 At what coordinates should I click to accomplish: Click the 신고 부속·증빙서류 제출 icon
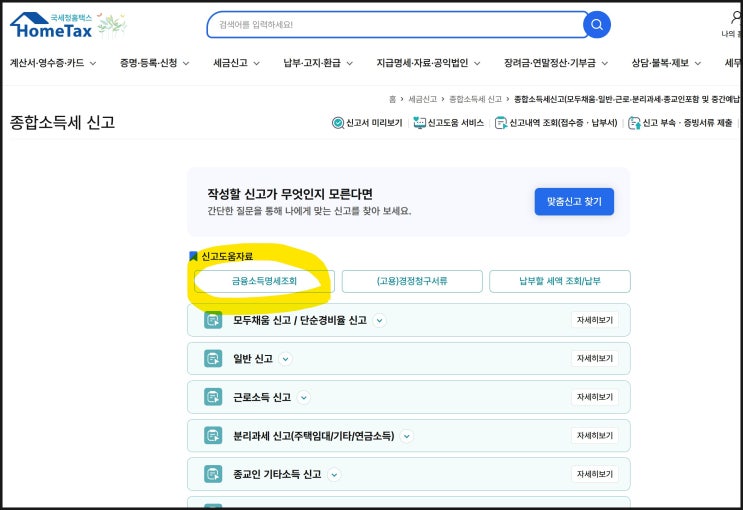click(x=634, y=123)
